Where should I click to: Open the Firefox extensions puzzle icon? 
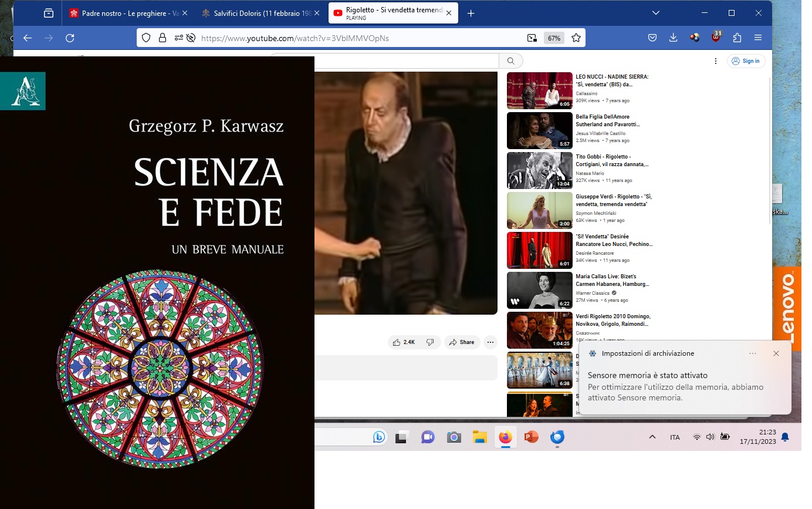tap(737, 38)
